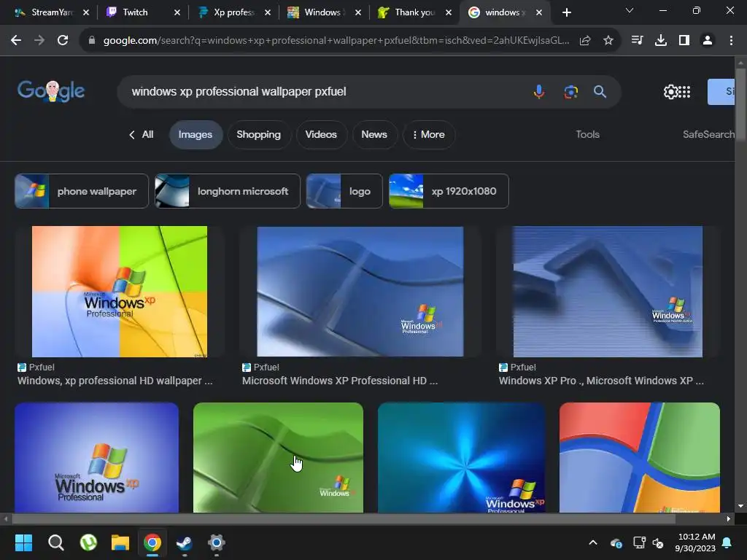Open 'Windows XP Pro ., Microsoft Windows XP' link
The width and height of the screenshot is (747, 560).
tap(601, 381)
